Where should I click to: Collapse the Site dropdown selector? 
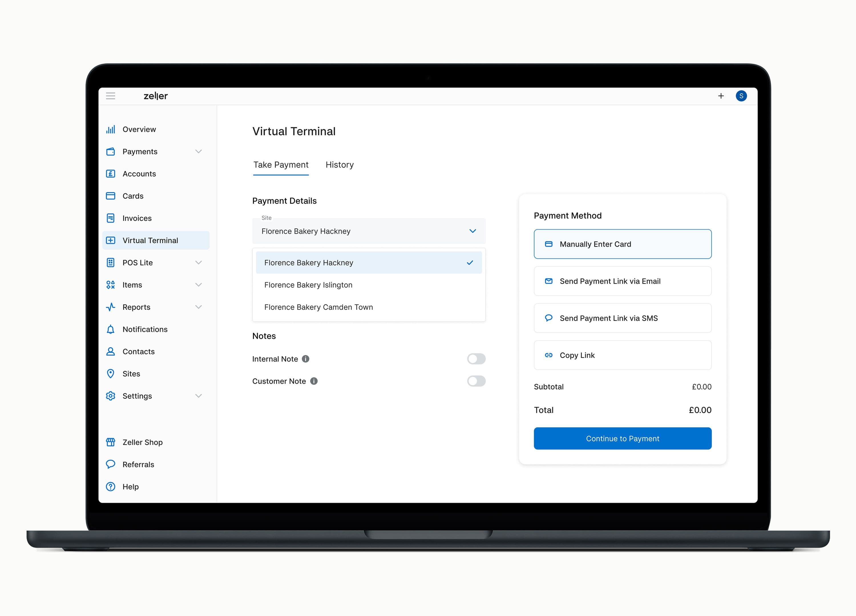click(472, 231)
